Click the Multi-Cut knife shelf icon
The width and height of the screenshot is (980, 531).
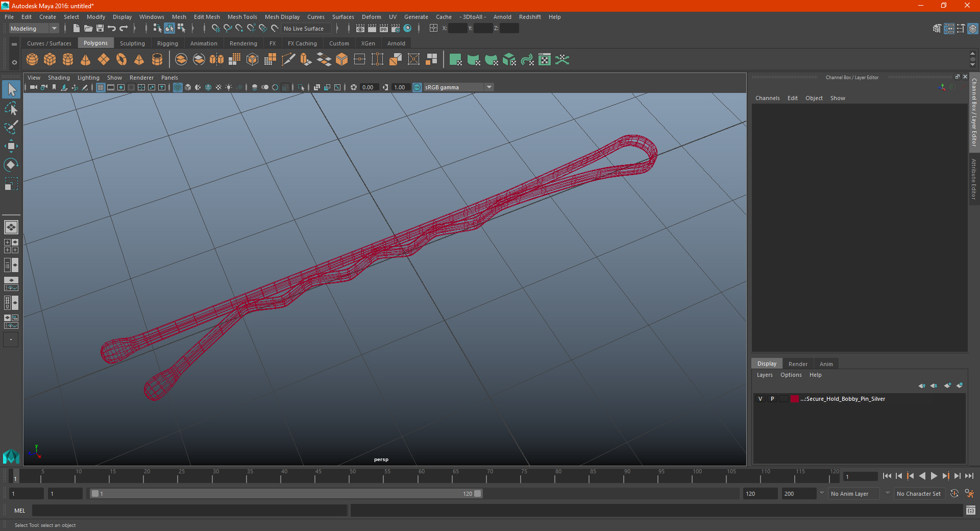coord(288,60)
